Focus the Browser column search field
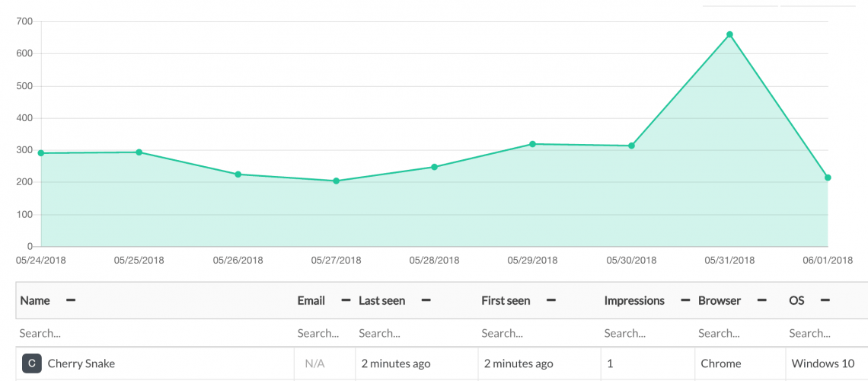This screenshot has width=868, height=381. [x=739, y=333]
